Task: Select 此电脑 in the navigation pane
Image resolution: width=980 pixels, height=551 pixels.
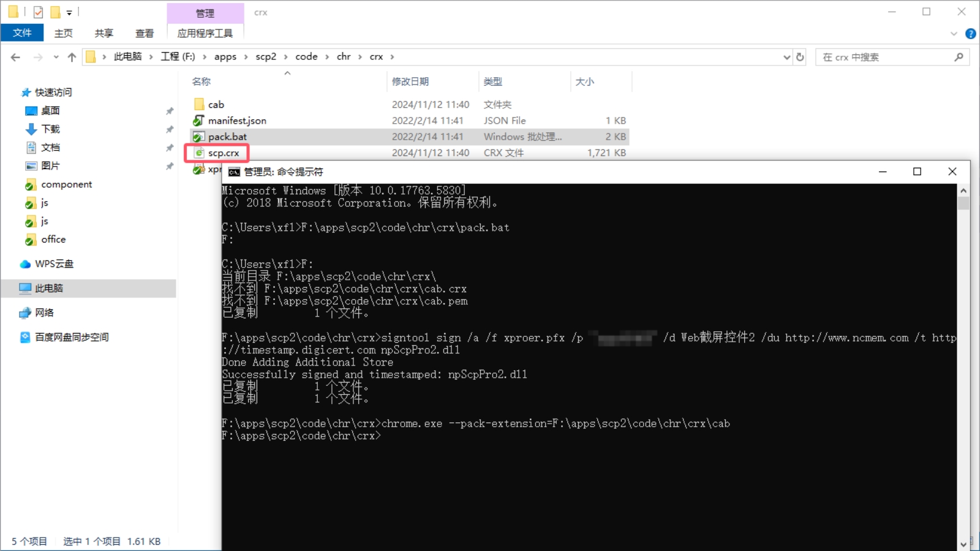Action: point(49,288)
